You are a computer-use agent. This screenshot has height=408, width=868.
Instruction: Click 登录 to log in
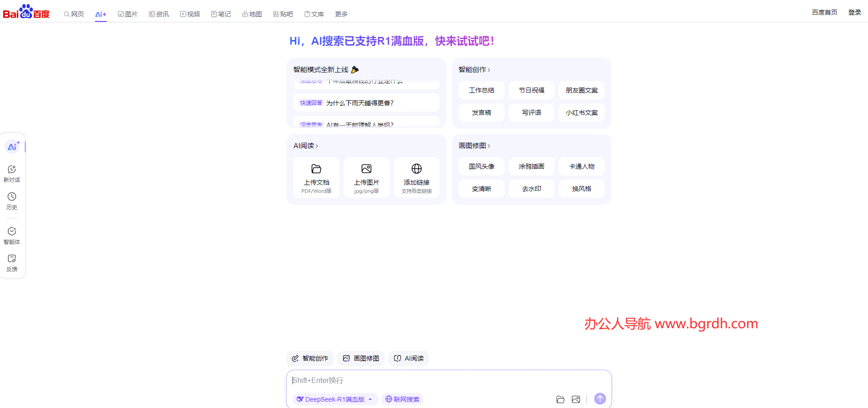pyautogui.click(x=855, y=12)
